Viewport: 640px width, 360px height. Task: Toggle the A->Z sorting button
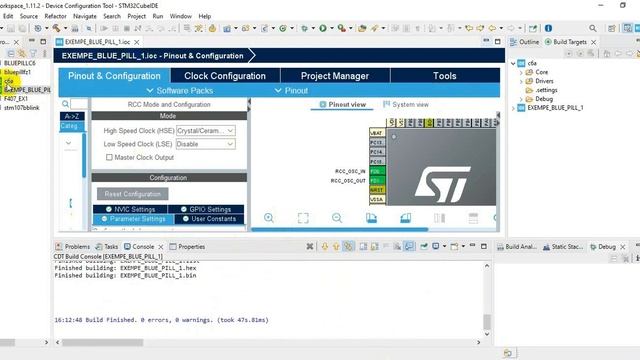tap(72, 116)
